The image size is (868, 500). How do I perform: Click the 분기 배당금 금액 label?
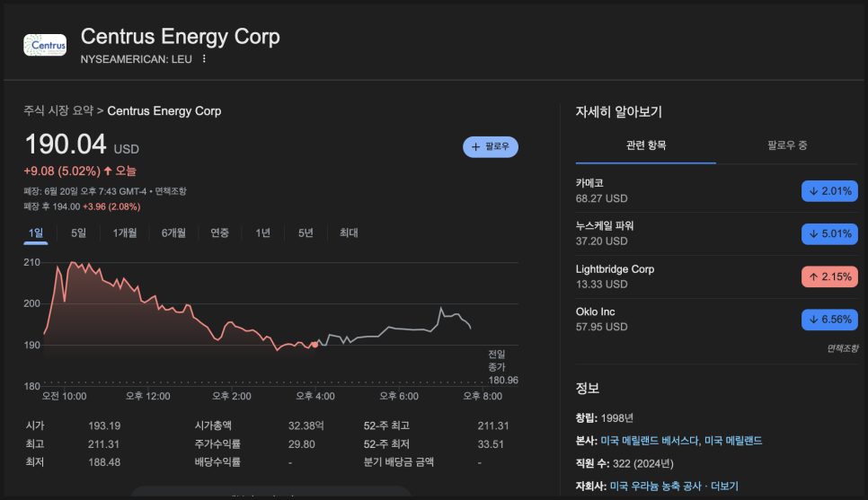click(399, 462)
